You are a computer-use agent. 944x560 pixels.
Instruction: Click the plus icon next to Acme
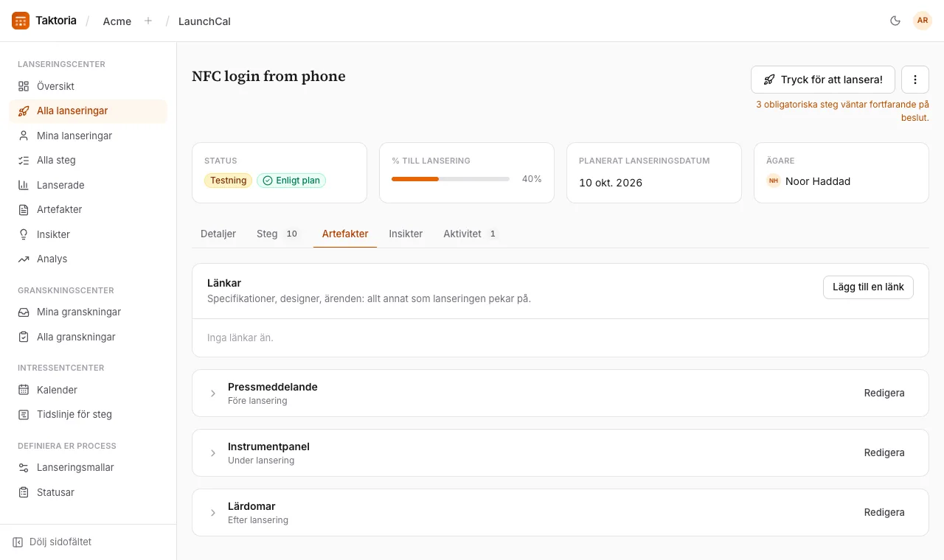click(148, 21)
